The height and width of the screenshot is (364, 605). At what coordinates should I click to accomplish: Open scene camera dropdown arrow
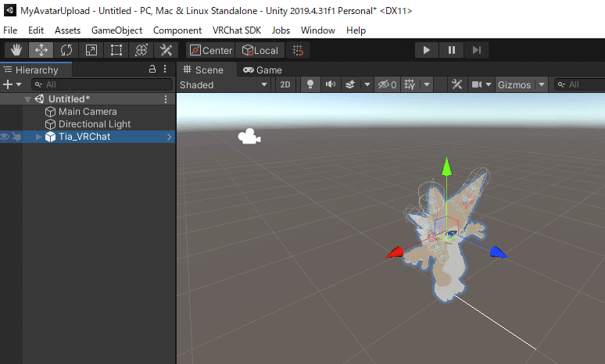pos(489,85)
